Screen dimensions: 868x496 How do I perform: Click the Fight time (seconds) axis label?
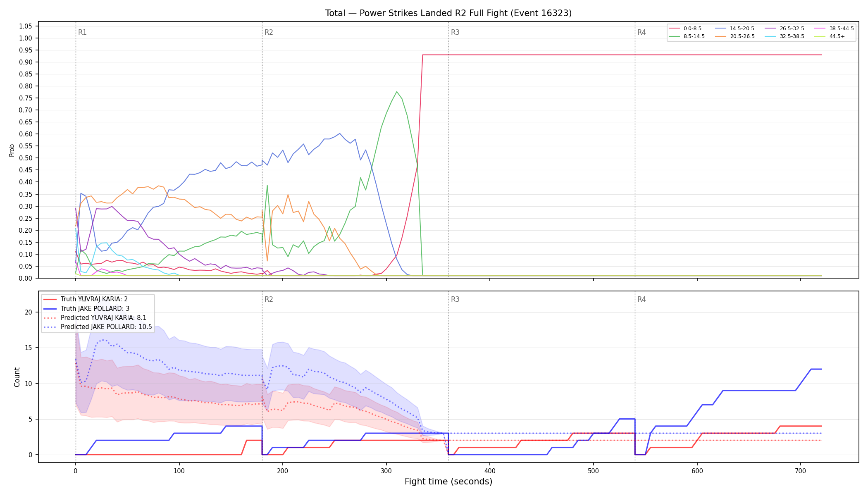coord(448,482)
